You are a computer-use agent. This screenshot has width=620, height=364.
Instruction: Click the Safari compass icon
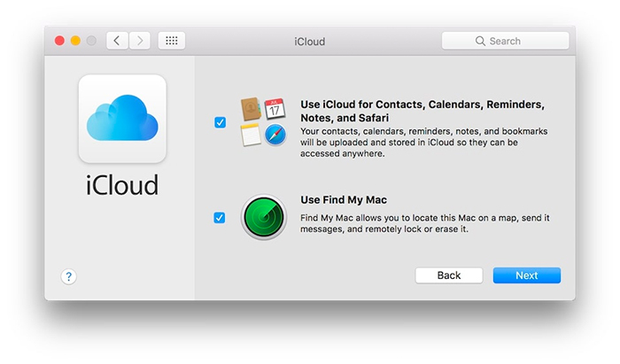pyautogui.click(x=275, y=135)
